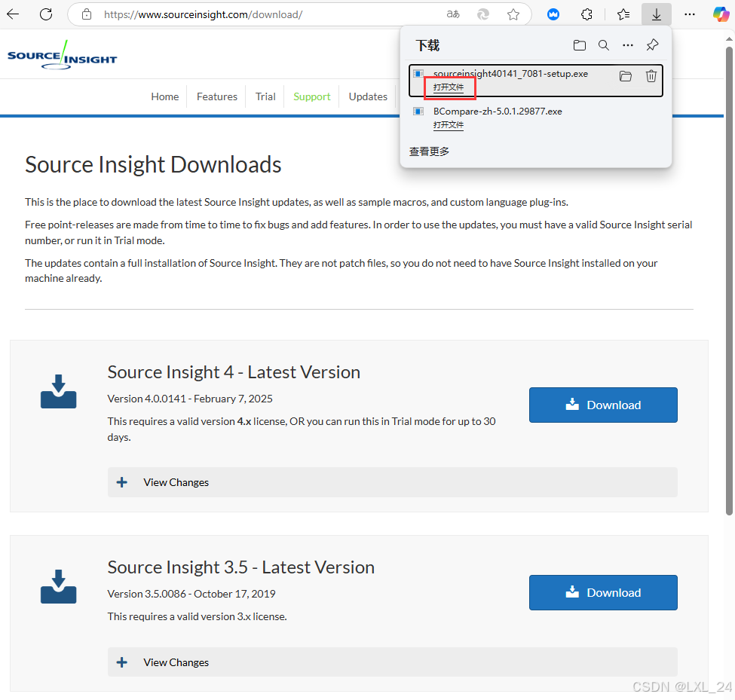Show sourceinsight setup file in folder
Viewport: 735px width, 700px height.
point(625,76)
